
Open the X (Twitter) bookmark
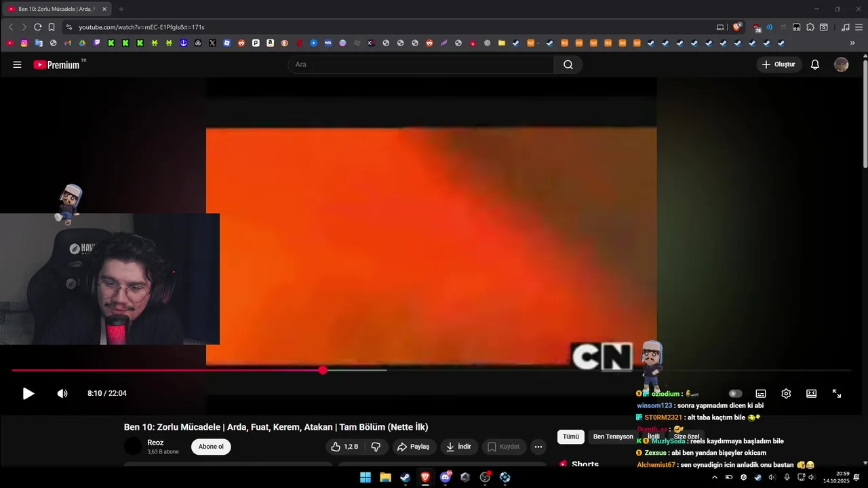pos(212,43)
